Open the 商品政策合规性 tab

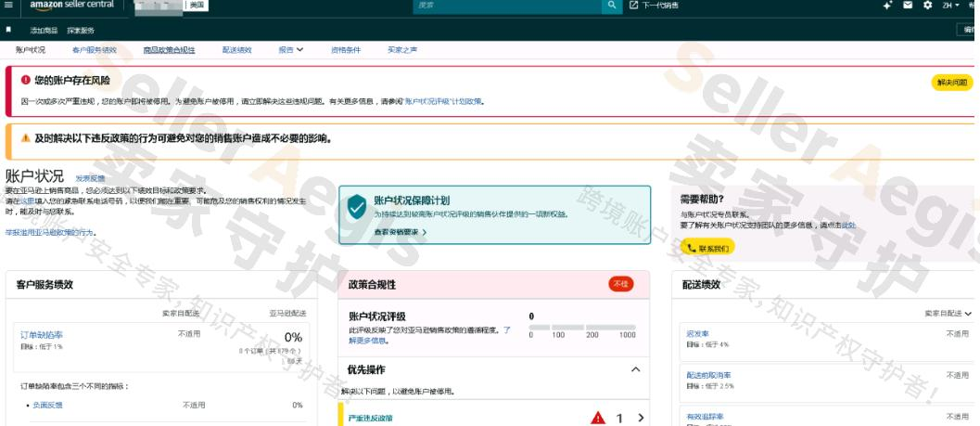tap(169, 50)
